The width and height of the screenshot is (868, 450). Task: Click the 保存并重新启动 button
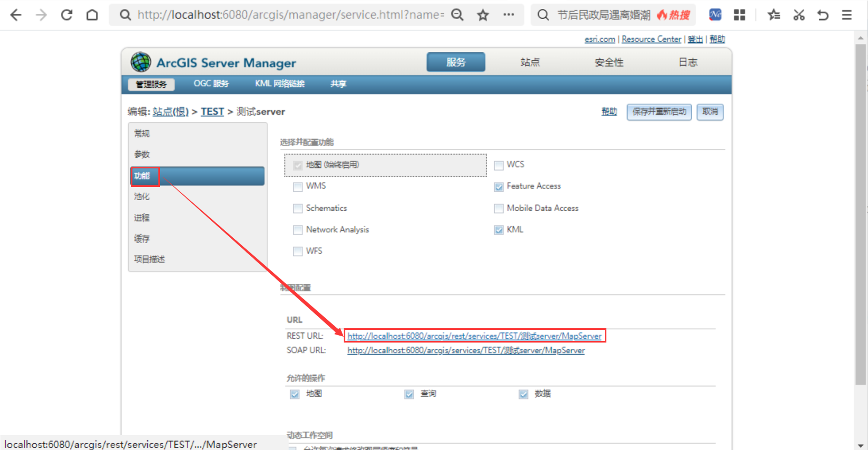[x=659, y=112]
